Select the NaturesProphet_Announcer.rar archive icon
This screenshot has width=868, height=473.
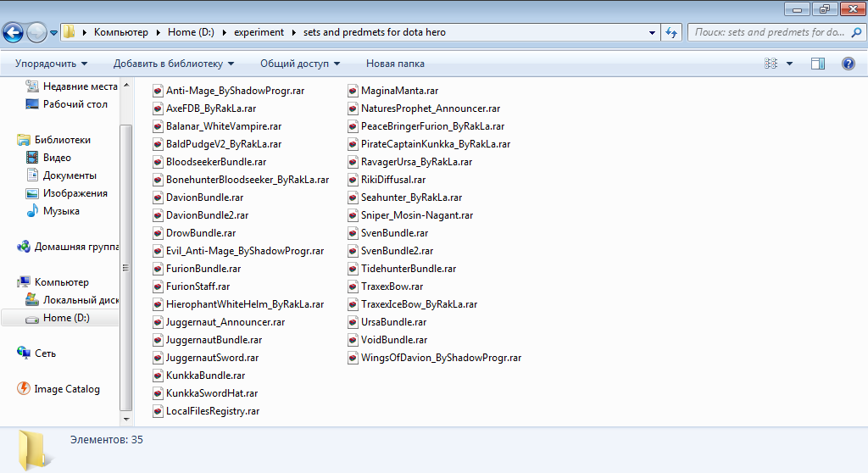point(353,109)
